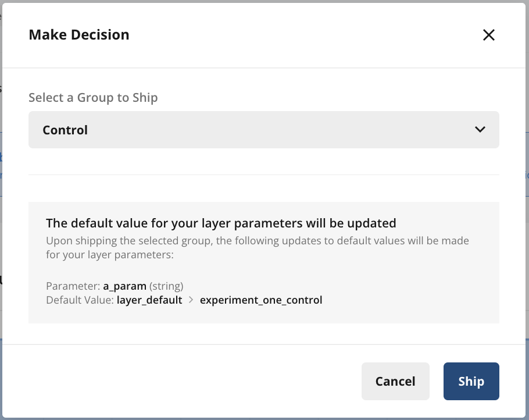Click the blue link visible on the right edge
The image size is (529, 420).
[527, 175]
